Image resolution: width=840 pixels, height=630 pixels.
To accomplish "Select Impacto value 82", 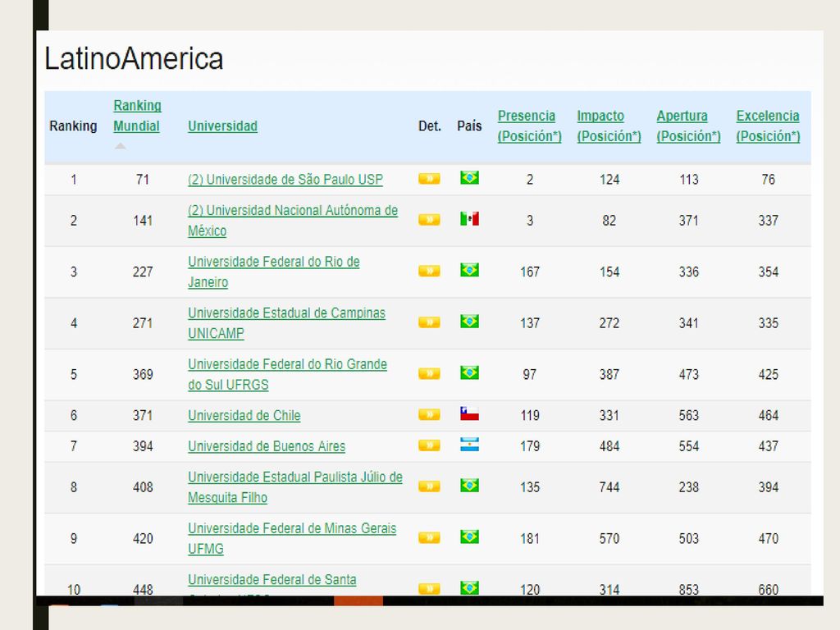I will point(609,221).
